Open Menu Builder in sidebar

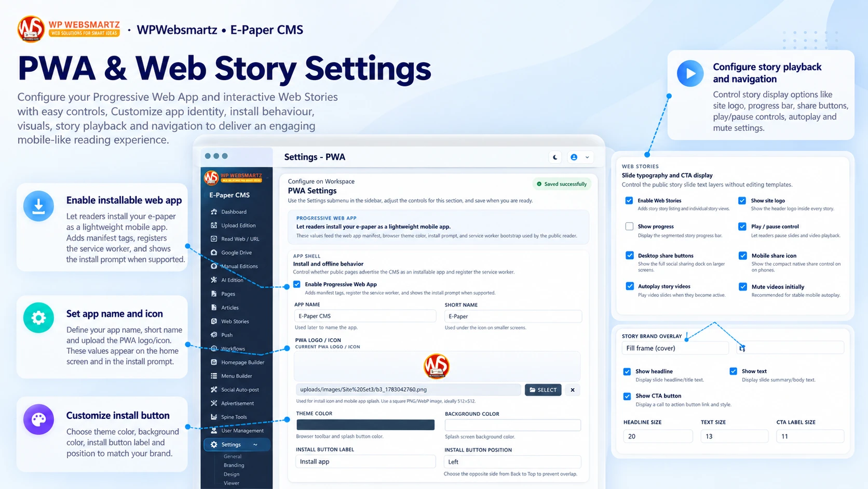pyautogui.click(x=236, y=376)
